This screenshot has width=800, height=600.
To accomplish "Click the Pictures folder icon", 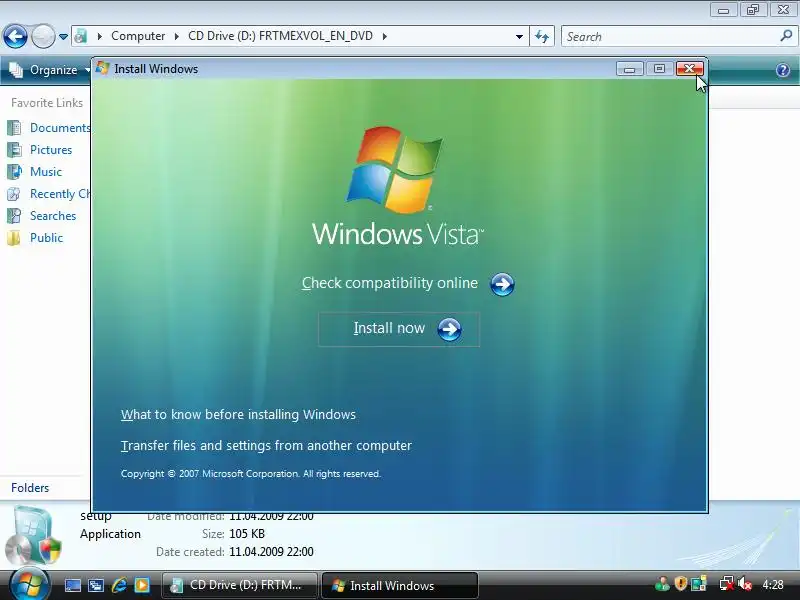I will click(x=14, y=149).
